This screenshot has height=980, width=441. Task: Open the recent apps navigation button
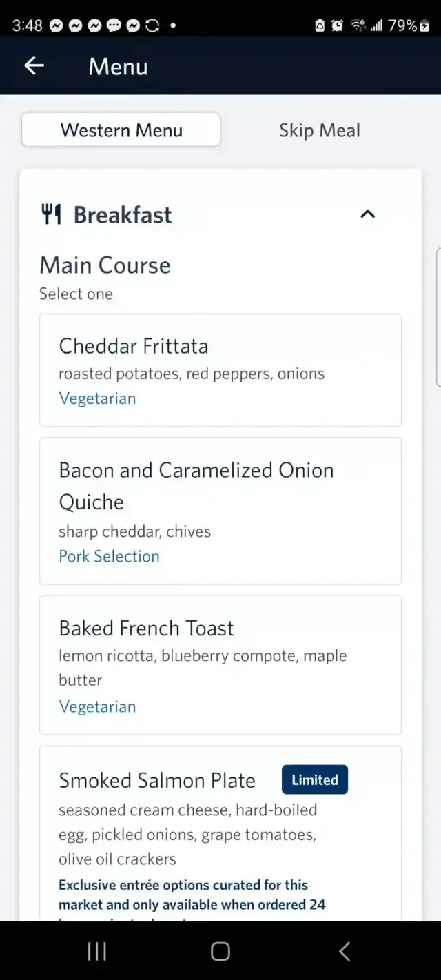point(97,952)
